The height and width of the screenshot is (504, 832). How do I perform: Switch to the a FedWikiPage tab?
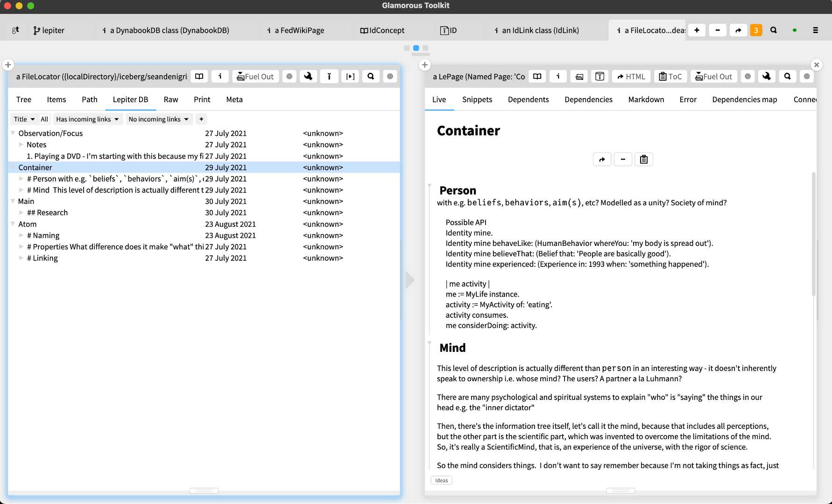296,30
